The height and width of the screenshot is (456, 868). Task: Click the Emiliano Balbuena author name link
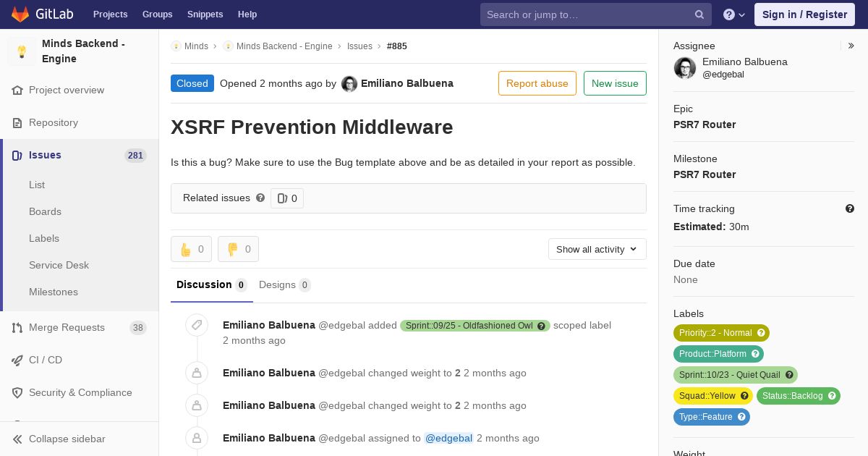[407, 83]
